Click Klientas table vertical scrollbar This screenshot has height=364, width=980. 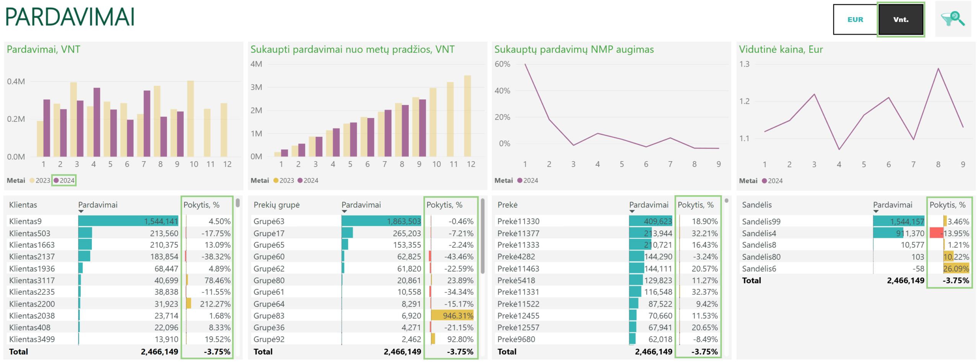pos(238,202)
